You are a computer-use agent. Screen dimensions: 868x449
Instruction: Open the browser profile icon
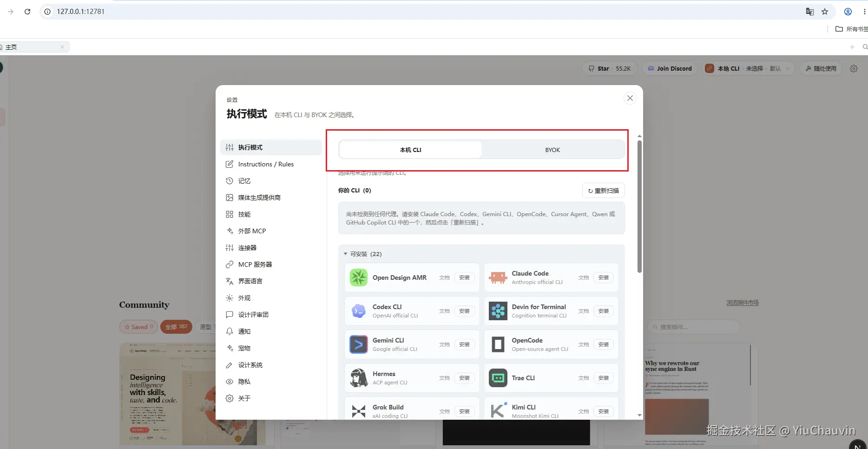coord(848,12)
